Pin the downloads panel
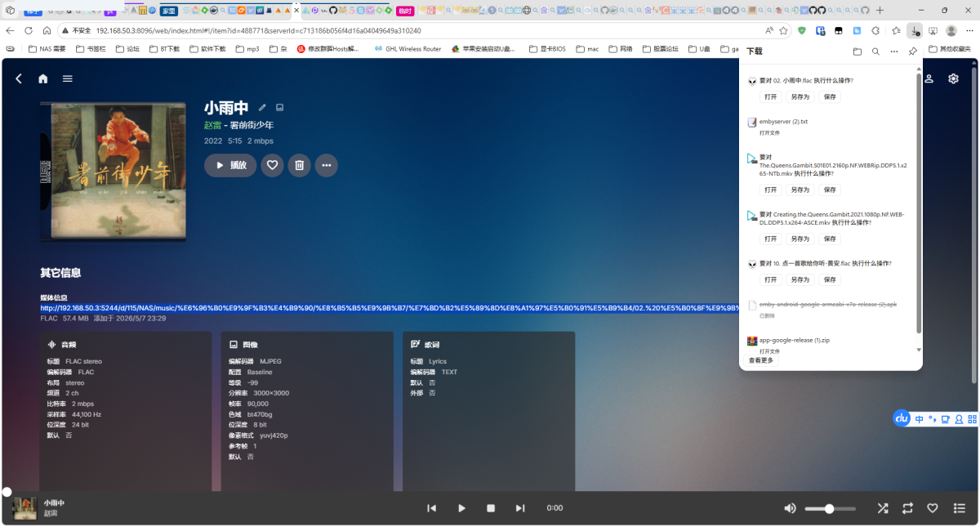 912,51
